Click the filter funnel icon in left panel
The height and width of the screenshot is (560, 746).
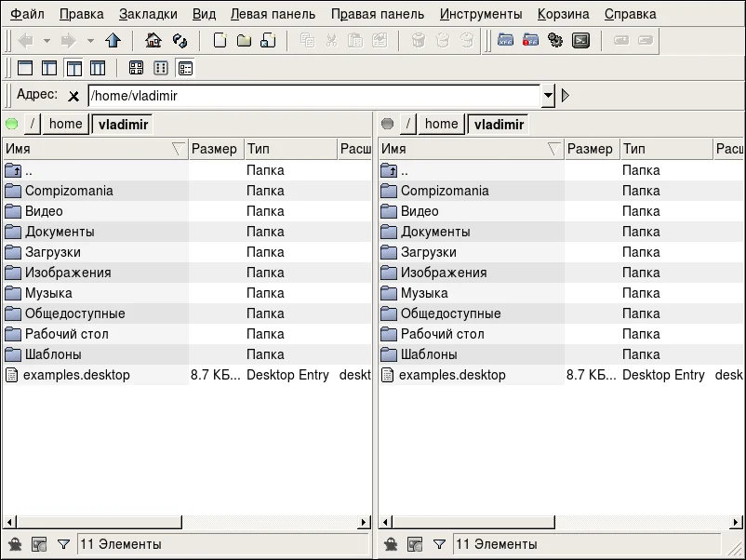click(x=63, y=545)
